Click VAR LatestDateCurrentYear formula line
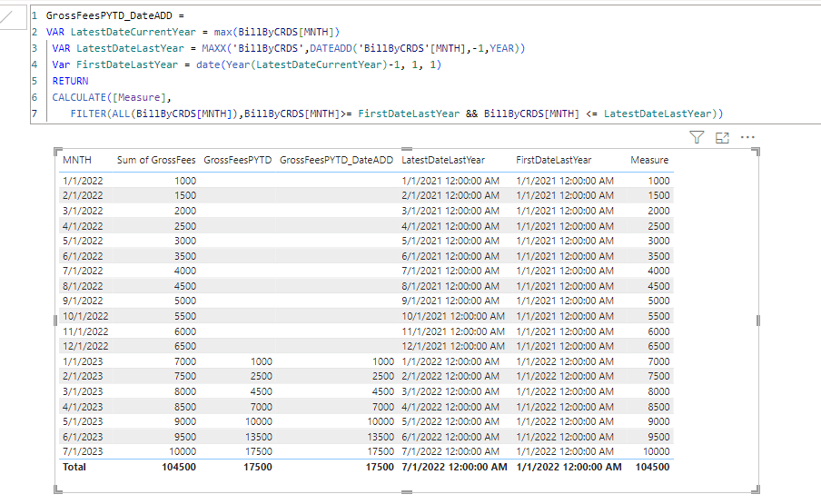 pyautogui.click(x=193, y=32)
